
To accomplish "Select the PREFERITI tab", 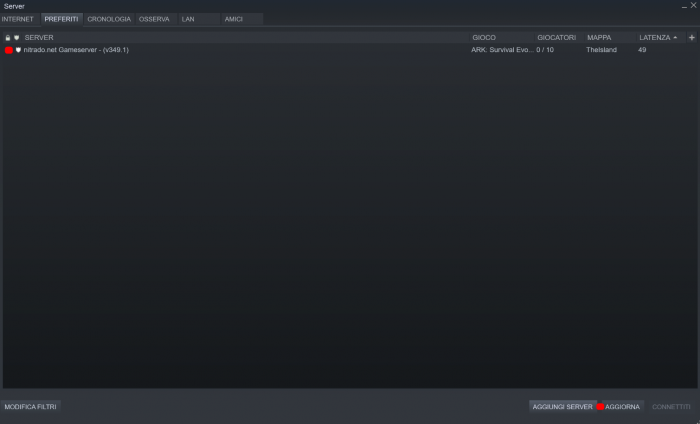I will pyautogui.click(x=62, y=19).
